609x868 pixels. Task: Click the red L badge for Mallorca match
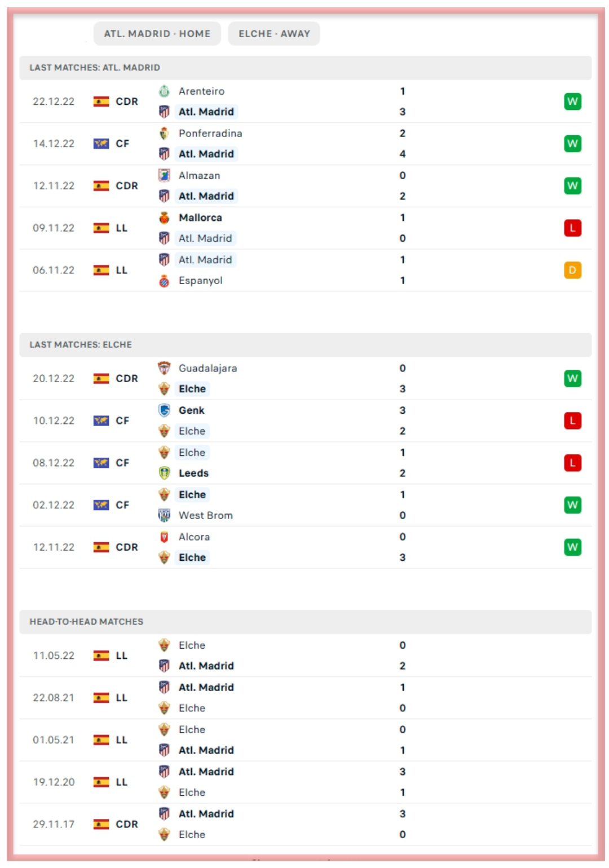[572, 228]
